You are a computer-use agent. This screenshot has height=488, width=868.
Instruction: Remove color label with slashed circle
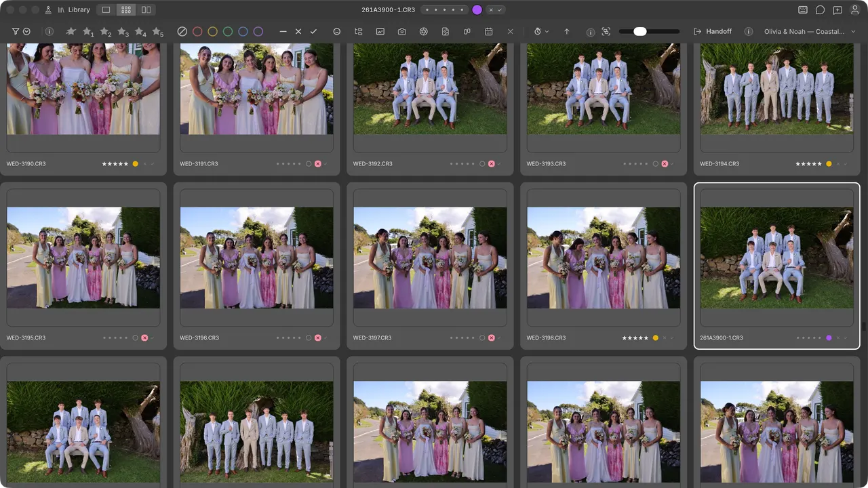click(182, 32)
